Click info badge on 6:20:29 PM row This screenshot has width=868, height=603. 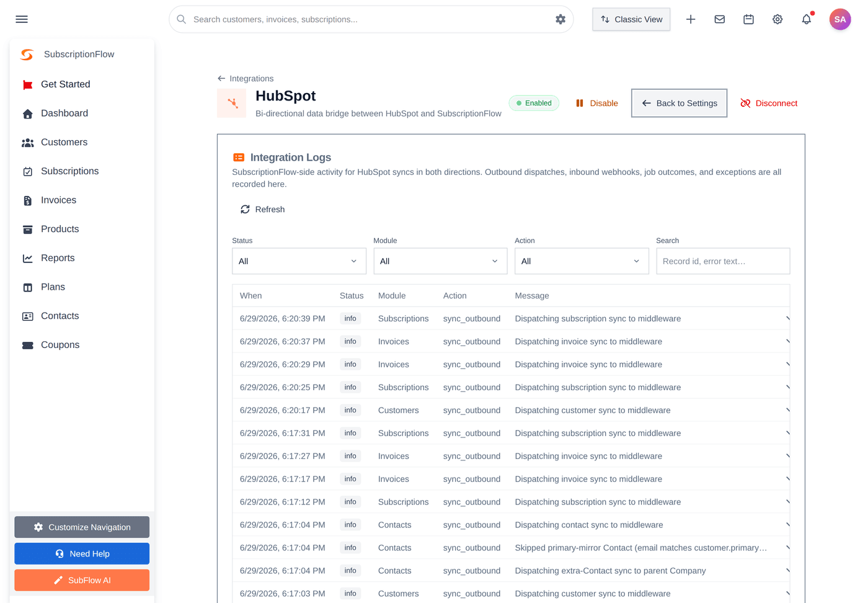(350, 364)
